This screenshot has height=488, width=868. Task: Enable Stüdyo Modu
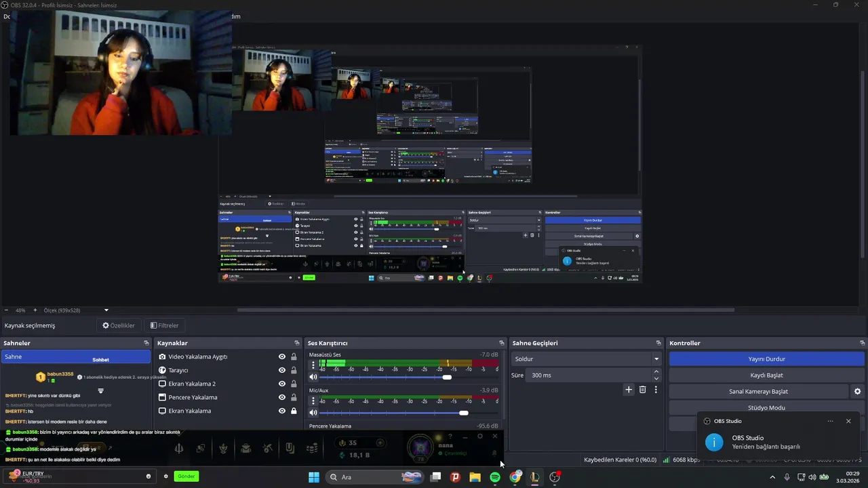pyautogui.click(x=767, y=407)
